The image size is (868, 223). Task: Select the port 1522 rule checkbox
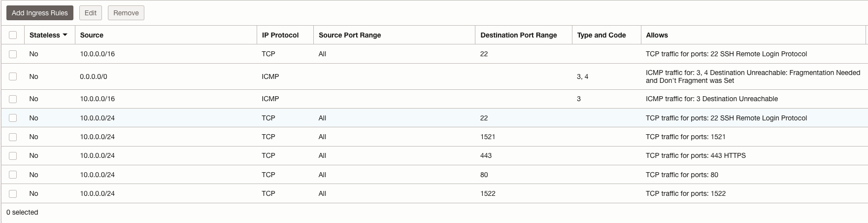point(13,194)
